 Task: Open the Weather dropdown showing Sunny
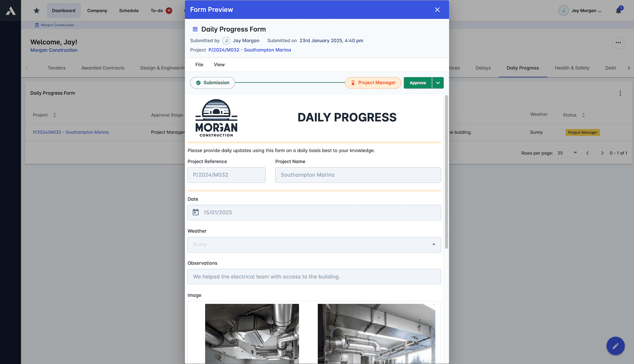[x=433, y=244]
